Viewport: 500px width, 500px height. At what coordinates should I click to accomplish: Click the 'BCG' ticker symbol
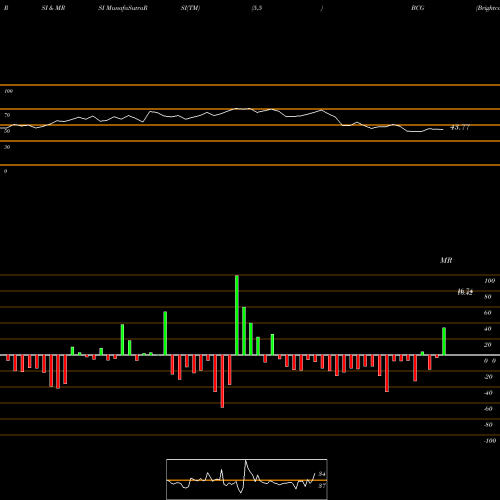point(418,8)
